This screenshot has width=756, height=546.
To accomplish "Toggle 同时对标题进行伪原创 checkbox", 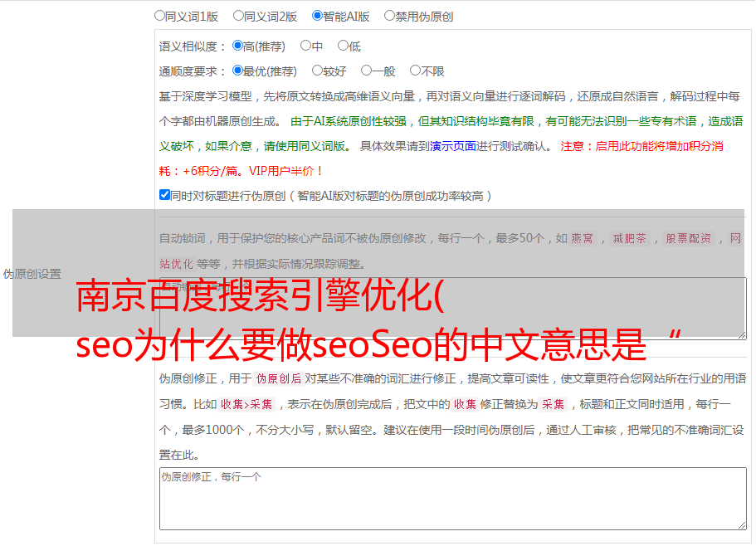I will [x=164, y=195].
